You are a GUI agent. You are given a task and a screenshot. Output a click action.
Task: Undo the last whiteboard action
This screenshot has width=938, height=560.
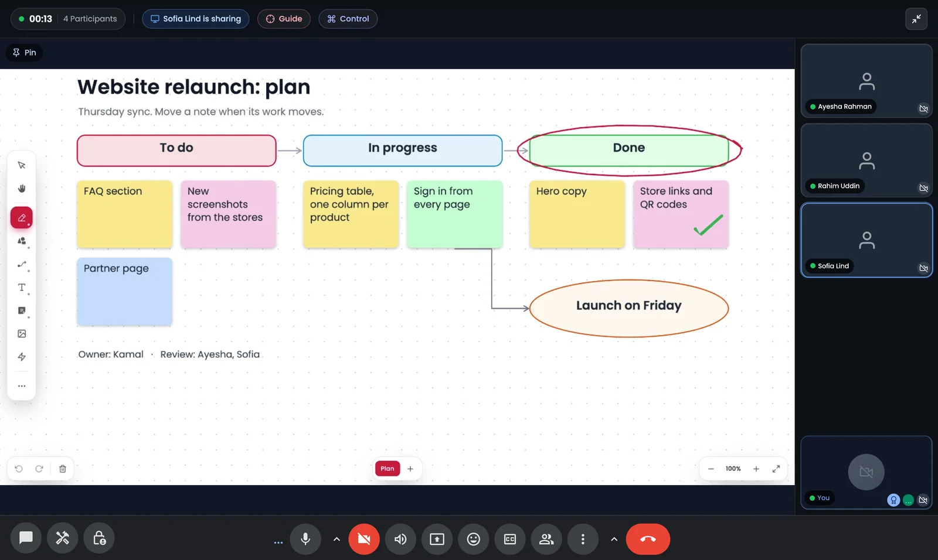[x=19, y=469]
